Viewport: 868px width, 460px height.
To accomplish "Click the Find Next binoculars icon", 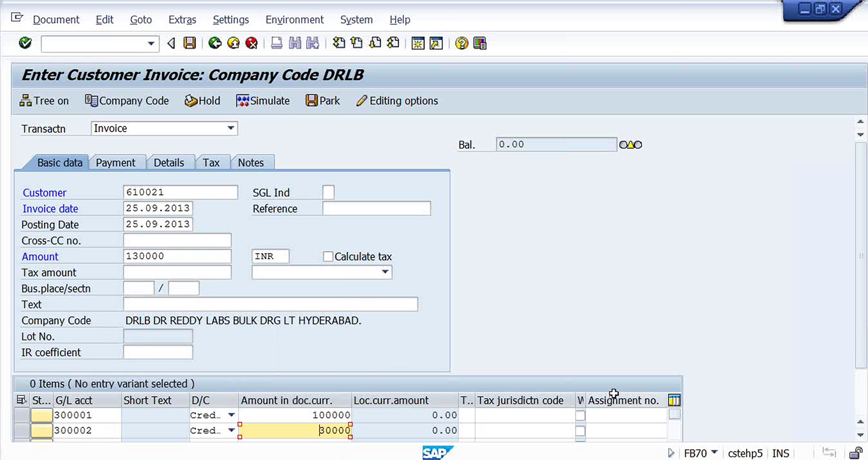I will coord(313,43).
